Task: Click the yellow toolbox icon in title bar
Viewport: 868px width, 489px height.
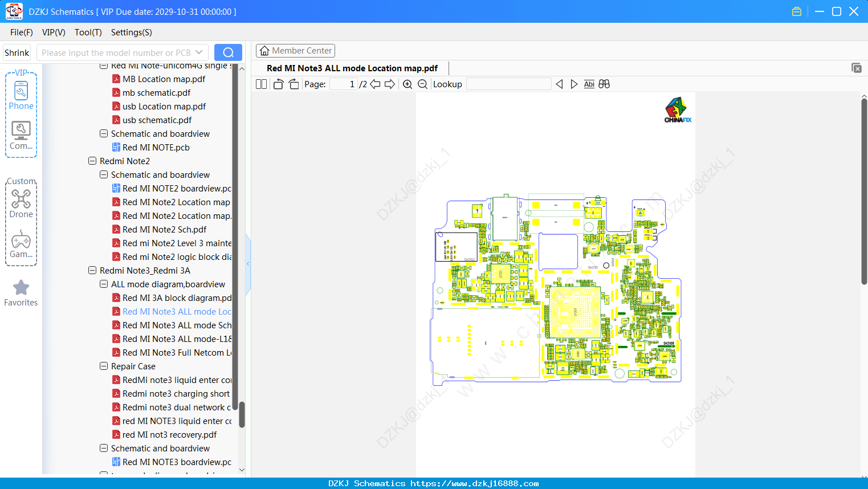Action: tap(797, 11)
